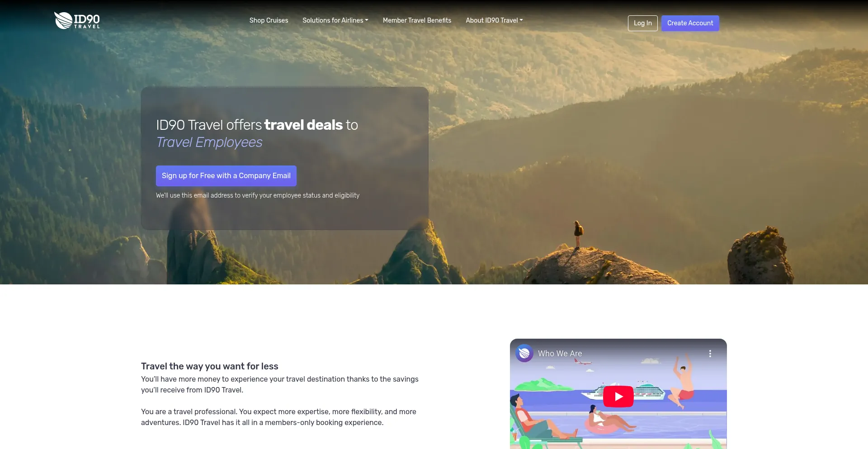Expand the About ID90 Travel dropdown
Screen dimensions: 868x449
494,20
